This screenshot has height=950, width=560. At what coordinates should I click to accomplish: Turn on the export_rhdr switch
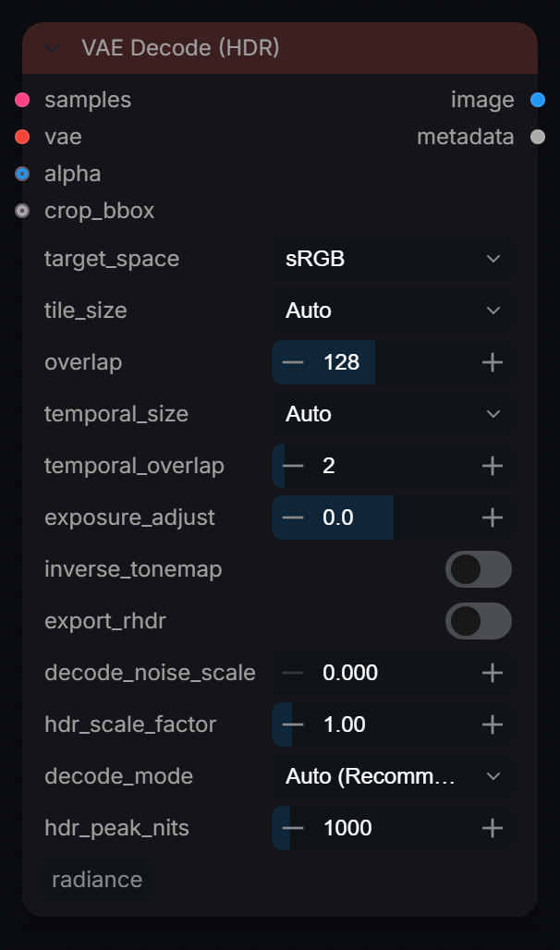pyautogui.click(x=479, y=621)
